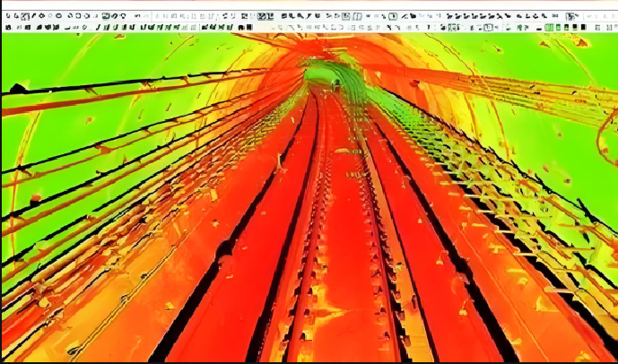The width and height of the screenshot is (618, 364).
Task: Click the distant figure at the tunnel's far end
Action: click(x=335, y=83)
